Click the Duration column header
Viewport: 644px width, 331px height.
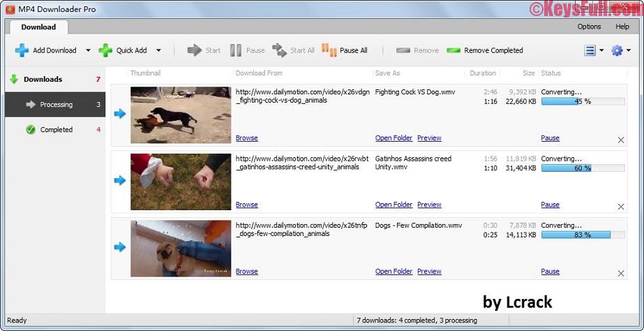(x=483, y=73)
